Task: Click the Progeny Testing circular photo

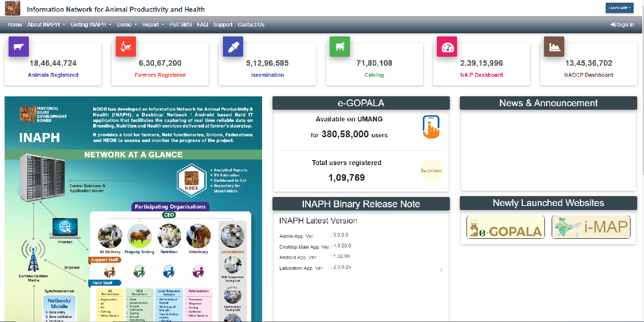Action: [139, 236]
